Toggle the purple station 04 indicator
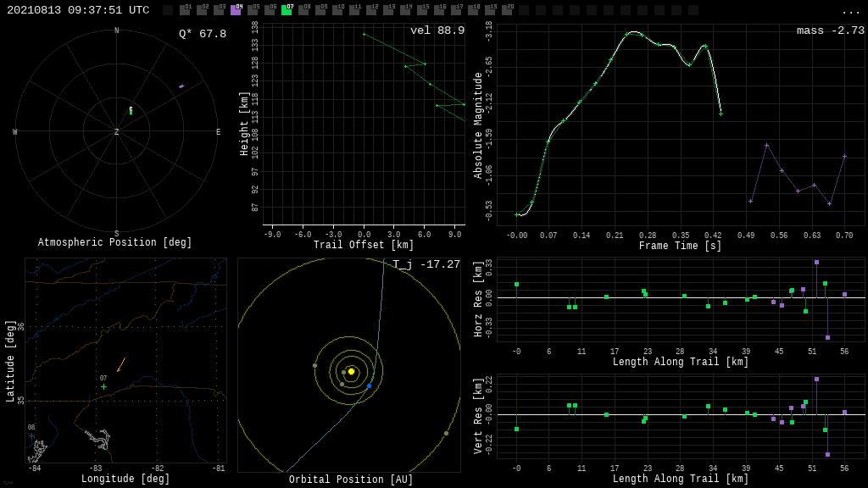Viewport: 868px width, 488px height. tap(236, 10)
